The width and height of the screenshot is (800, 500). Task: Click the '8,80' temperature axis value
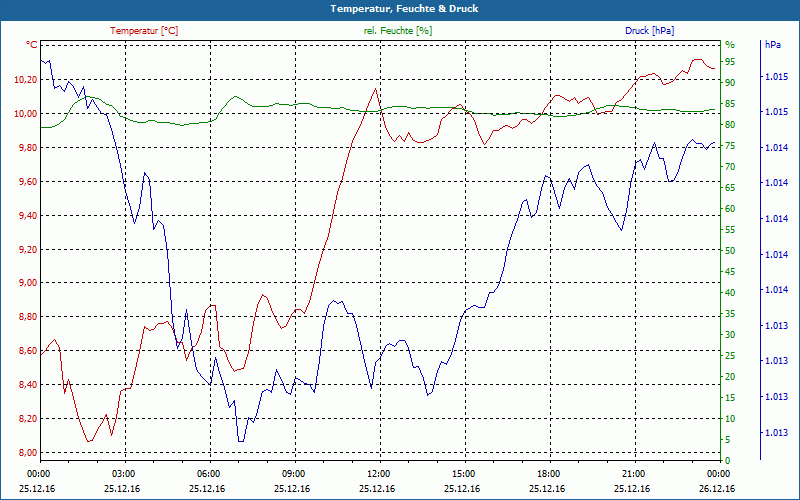click(30, 317)
